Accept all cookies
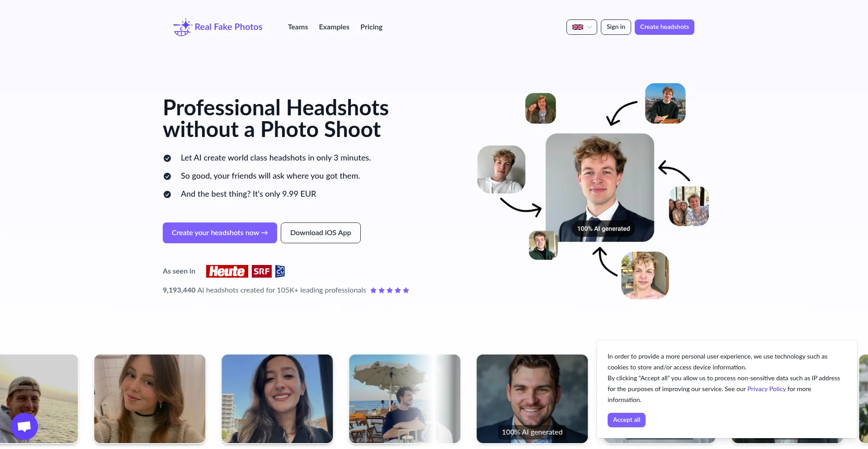 [626, 420]
